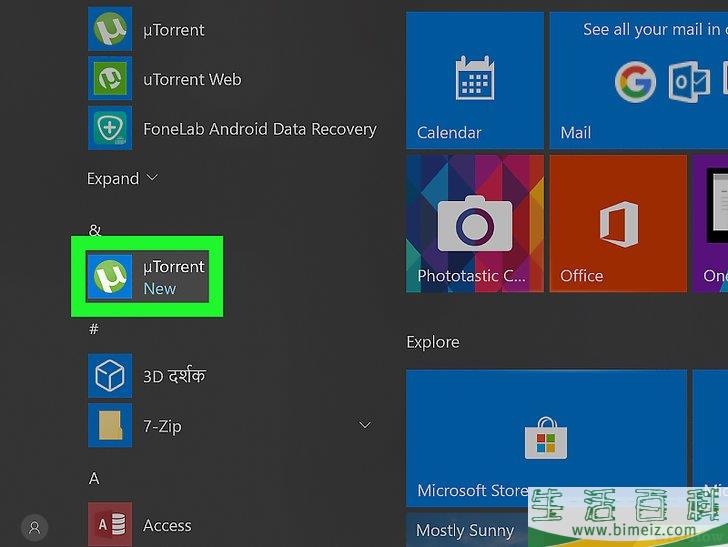This screenshot has height=547, width=728.
Task: Click the µTorrent icon marked New
Action: [x=110, y=276]
